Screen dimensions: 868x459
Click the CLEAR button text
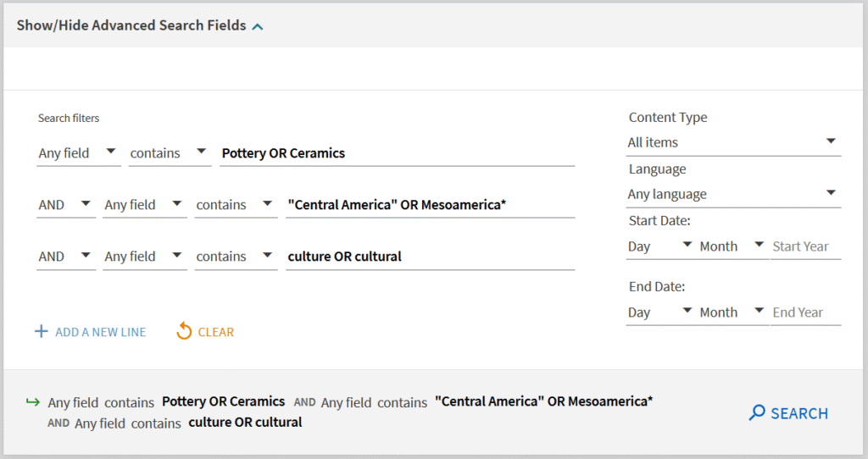[215, 332]
